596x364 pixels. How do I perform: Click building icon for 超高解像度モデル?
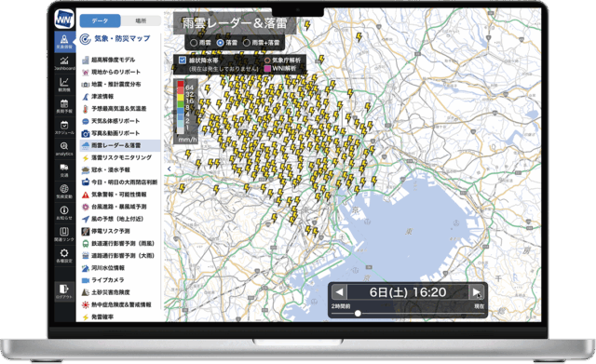click(x=86, y=60)
